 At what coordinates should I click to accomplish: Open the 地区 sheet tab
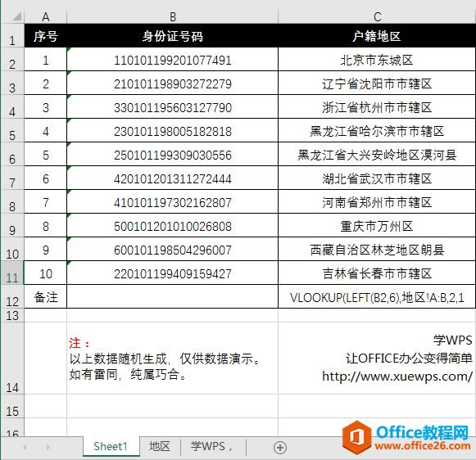coord(160,446)
